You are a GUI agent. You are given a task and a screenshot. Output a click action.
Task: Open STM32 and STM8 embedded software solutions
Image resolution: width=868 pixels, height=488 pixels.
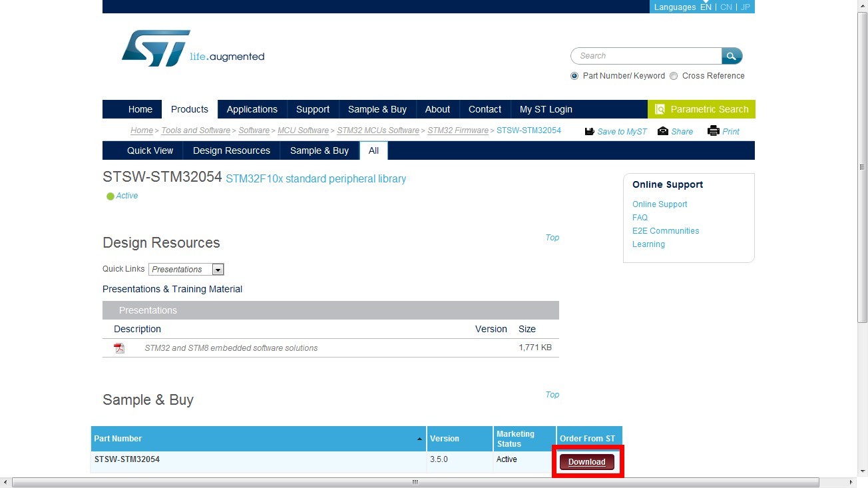231,348
